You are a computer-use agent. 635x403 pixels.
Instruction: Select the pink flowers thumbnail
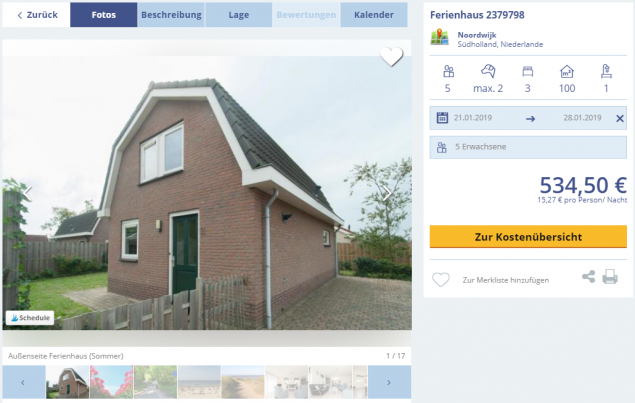click(111, 382)
